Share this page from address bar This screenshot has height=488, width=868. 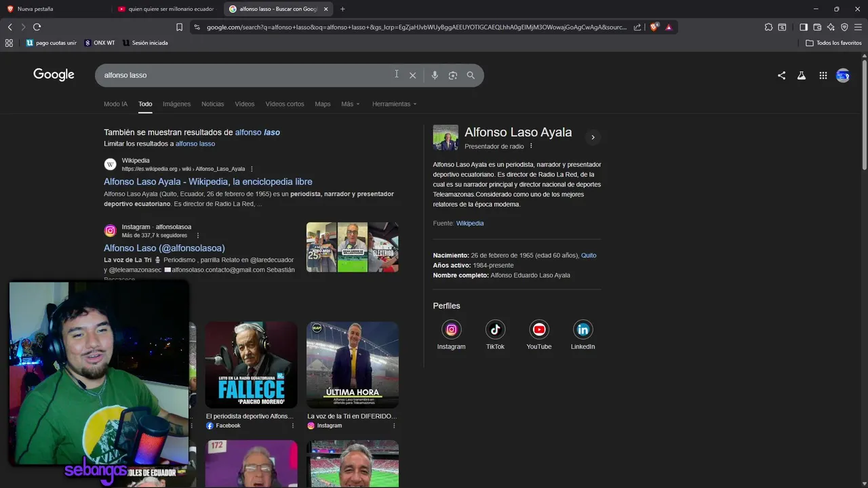(x=637, y=27)
